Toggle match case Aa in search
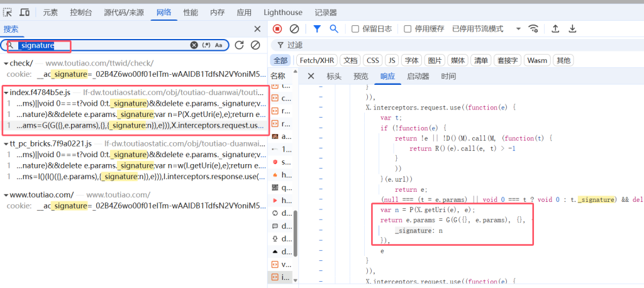644x288 pixels. [219, 45]
